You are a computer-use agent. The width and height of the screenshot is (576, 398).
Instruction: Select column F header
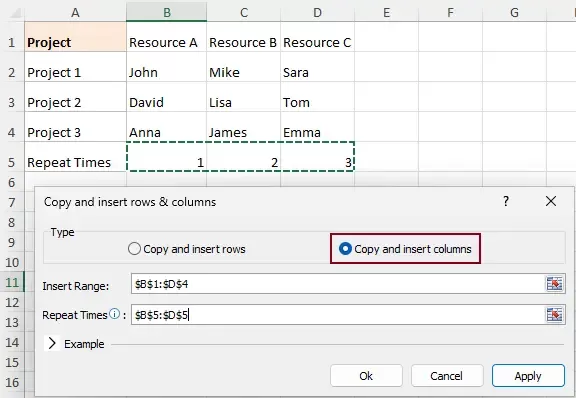tap(450, 12)
